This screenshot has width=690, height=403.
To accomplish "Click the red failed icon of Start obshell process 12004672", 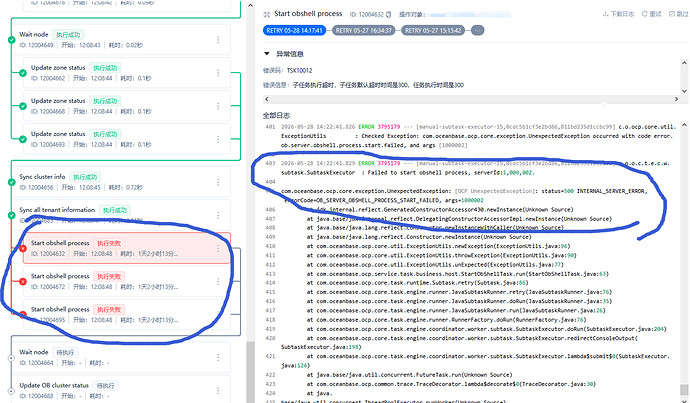I will [x=23, y=282].
